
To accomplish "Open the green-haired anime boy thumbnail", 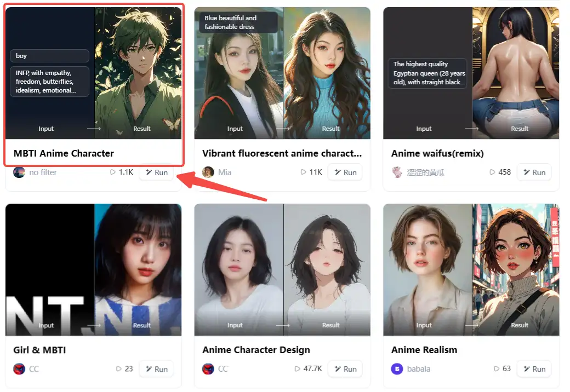I will click(x=138, y=73).
